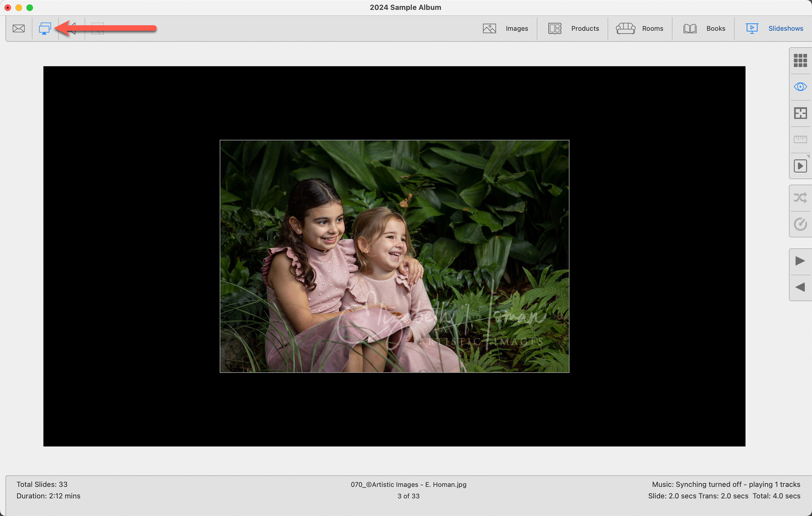The height and width of the screenshot is (516, 812).
Task: Click the sofa icon beside Rooms
Action: point(625,29)
